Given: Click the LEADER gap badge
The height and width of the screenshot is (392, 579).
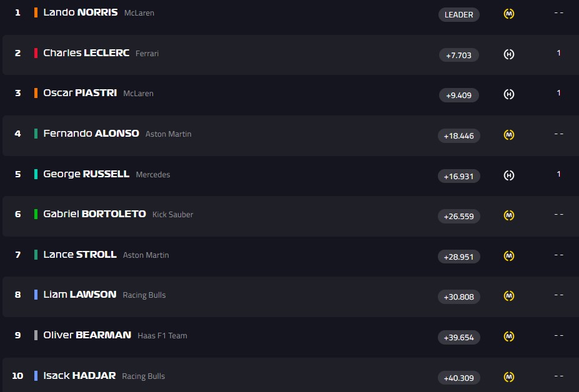Looking at the screenshot, I should [458, 14].
